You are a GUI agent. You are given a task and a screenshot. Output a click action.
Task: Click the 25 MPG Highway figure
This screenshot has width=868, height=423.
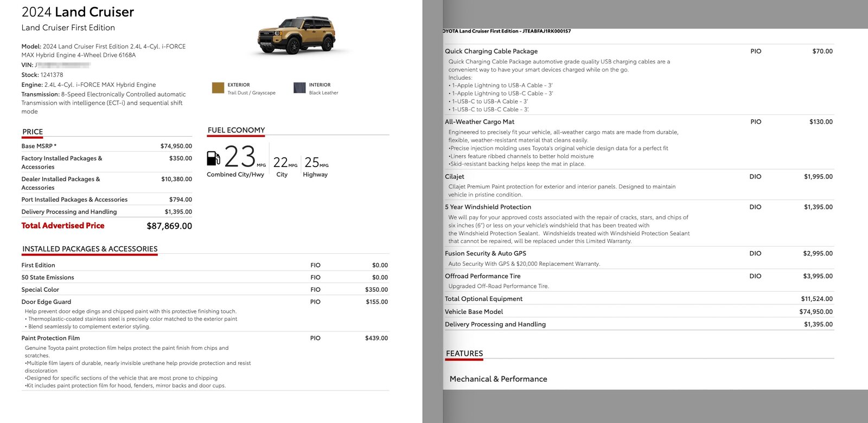316,162
